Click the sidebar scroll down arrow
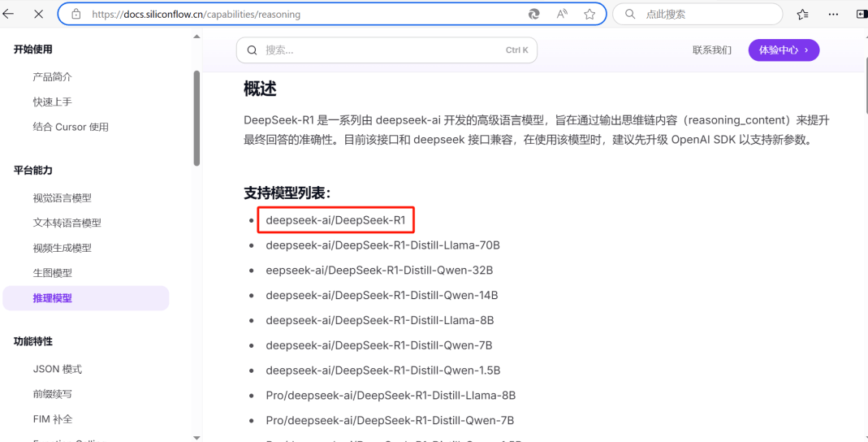Screen dimensions: 868x442 click(196, 438)
